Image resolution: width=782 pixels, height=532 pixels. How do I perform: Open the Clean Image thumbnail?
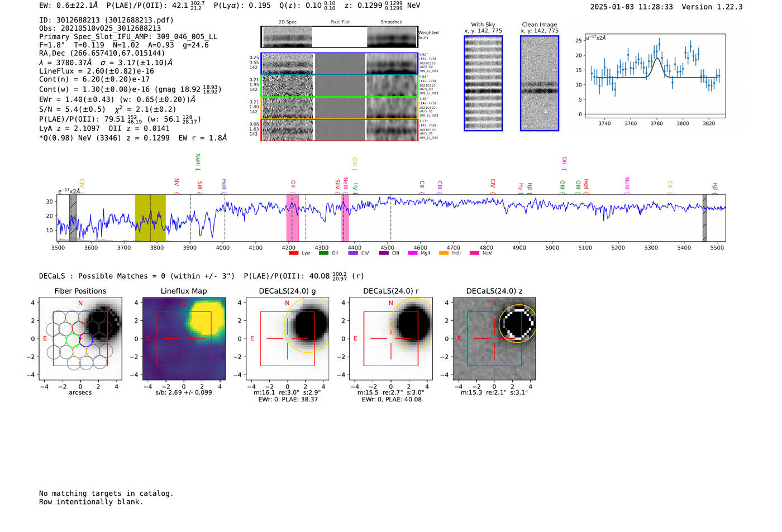click(x=540, y=83)
